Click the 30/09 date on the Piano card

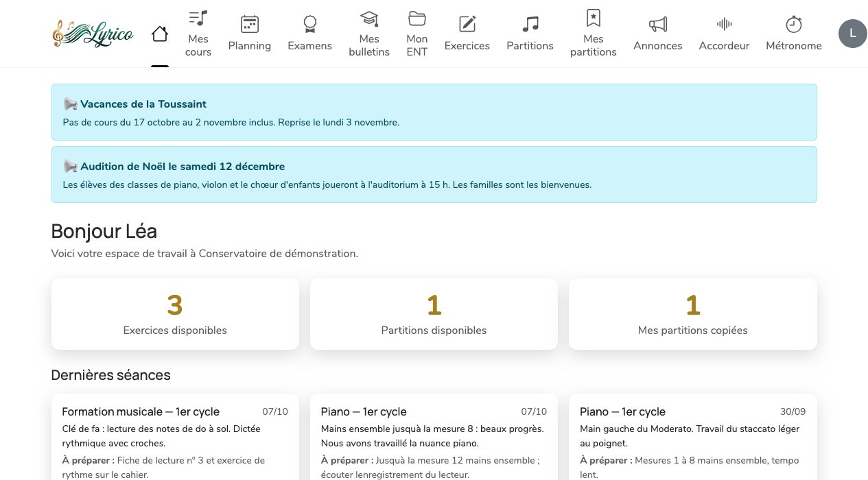[x=793, y=412]
